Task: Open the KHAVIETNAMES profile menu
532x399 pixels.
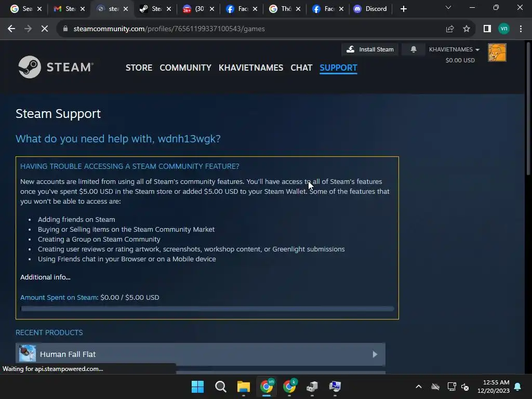Action: coord(251,68)
